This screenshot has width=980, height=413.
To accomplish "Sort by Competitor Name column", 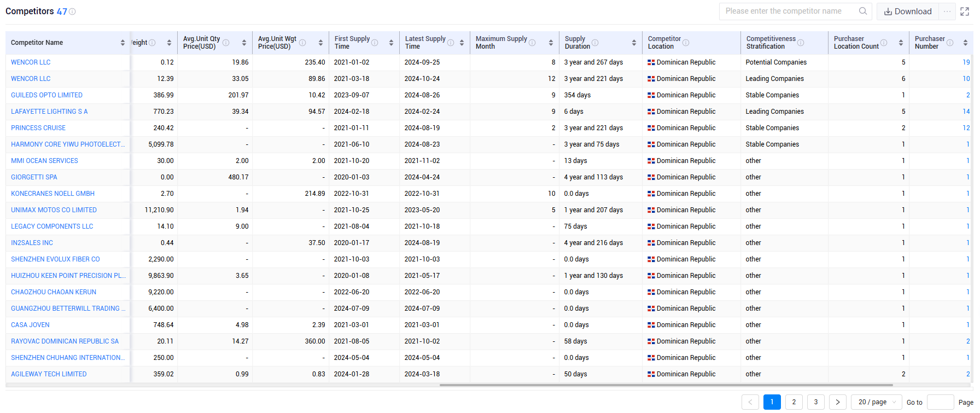I will pyautogui.click(x=122, y=43).
